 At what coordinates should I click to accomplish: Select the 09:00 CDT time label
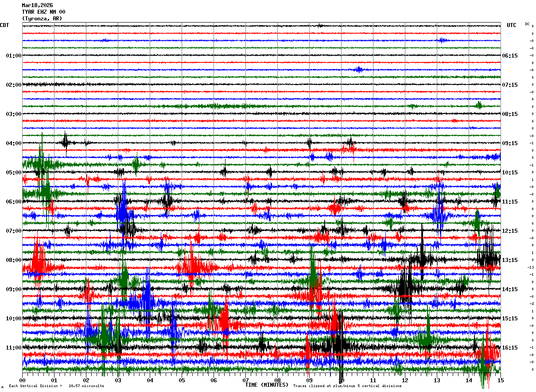(14, 289)
